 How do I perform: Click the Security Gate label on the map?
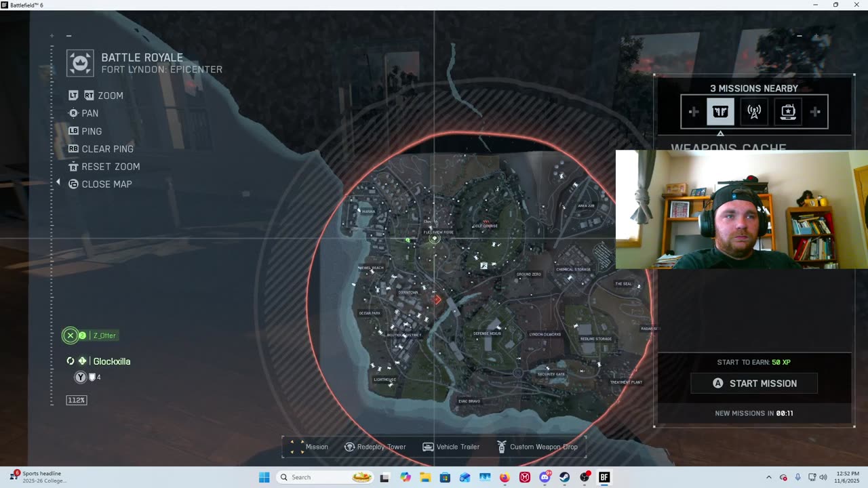tap(551, 374)
